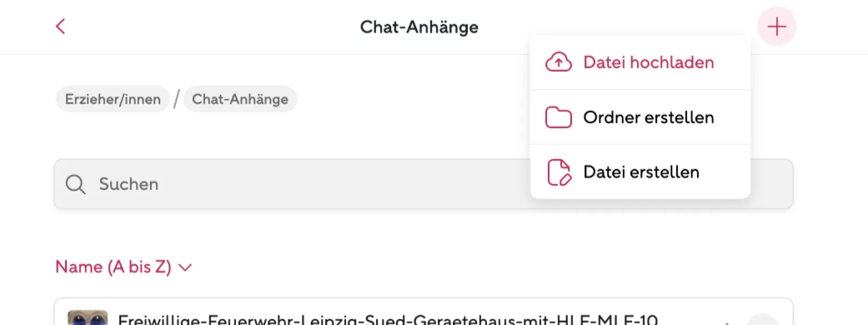Image resolution: width=868 pixels, height=325 pixels.
Task: Click the round button in the Feuerwehr file row
Action: coord(763,320)
